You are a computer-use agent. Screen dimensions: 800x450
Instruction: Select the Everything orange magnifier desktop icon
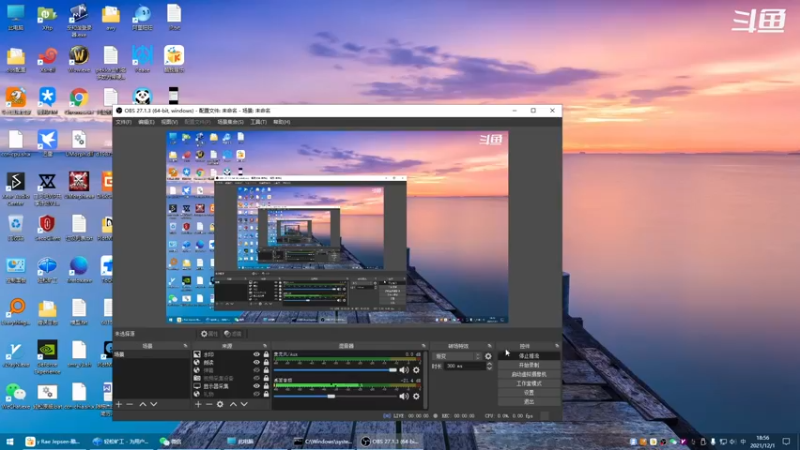pyautogui.click(x=15, y=311)
